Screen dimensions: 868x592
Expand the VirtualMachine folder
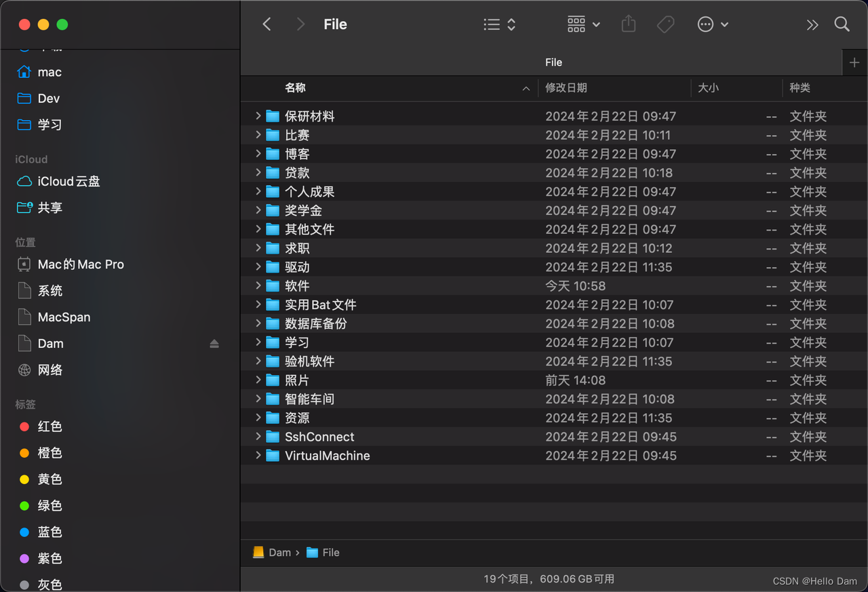[x=258, y=456]
